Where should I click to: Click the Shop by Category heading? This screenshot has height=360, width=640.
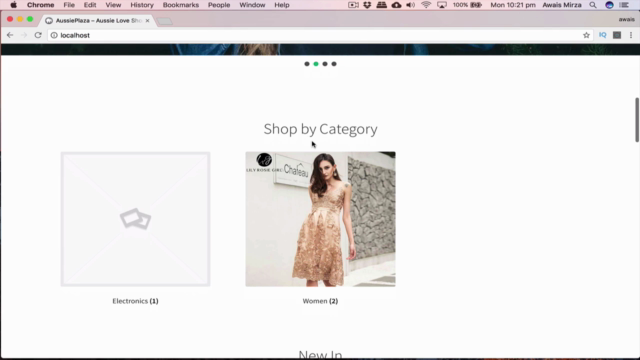320,129
